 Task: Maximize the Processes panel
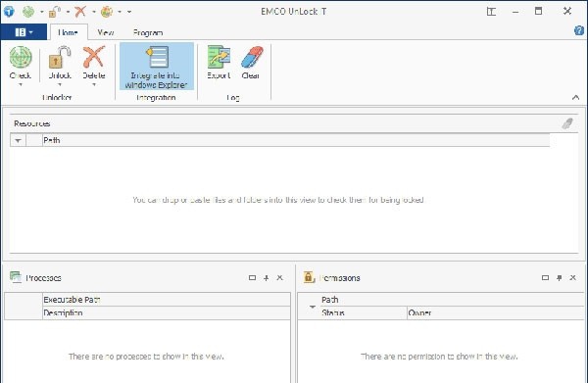coord(253,277)
